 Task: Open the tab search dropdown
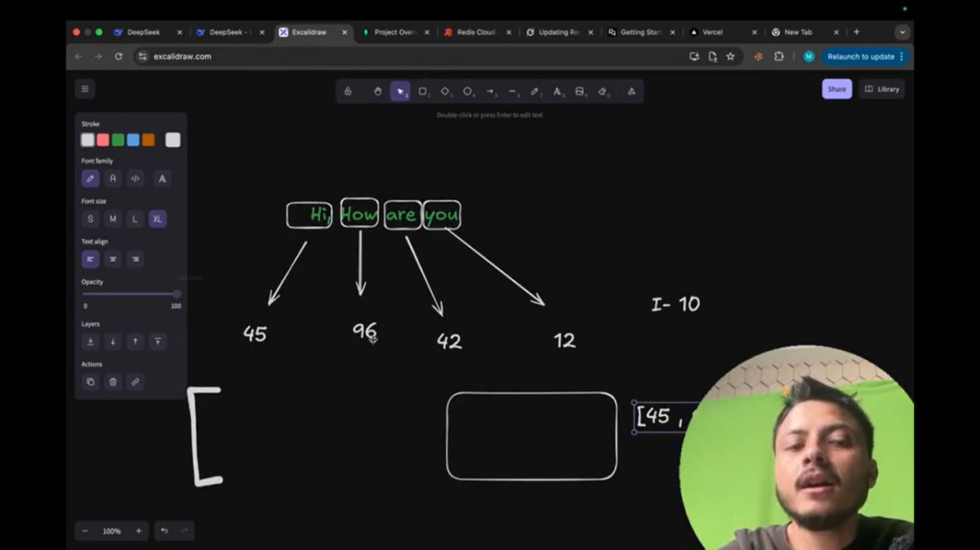pyautogui.click(x=902, y=32)
